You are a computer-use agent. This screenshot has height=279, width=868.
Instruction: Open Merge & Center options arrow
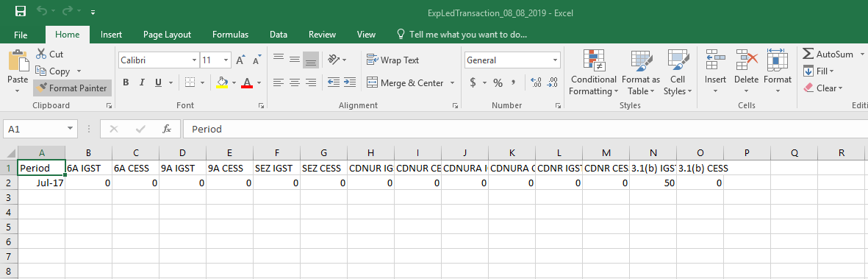(x=452, y=82)
